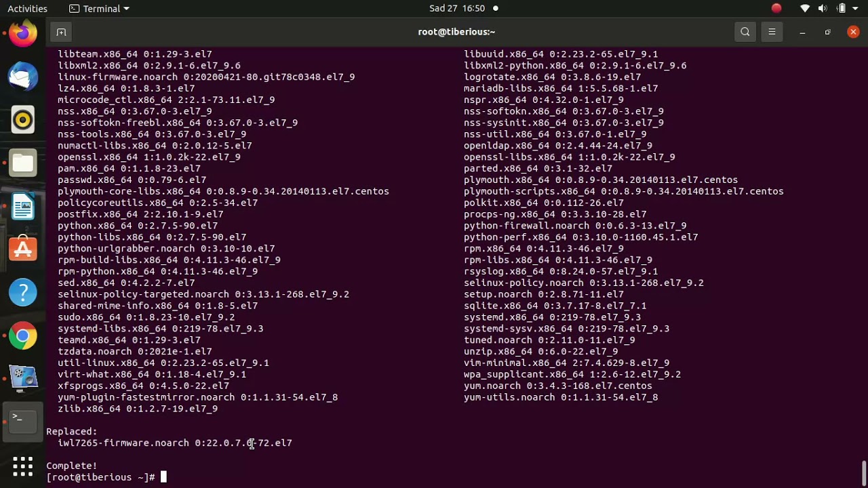This screenshot has height=488, width=868.
Task: Open the Activities overview
Action: [27, 8]
